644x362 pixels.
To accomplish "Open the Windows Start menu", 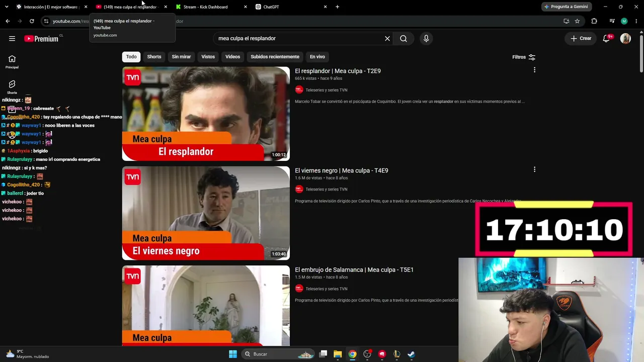I will [x=233, y=354].
